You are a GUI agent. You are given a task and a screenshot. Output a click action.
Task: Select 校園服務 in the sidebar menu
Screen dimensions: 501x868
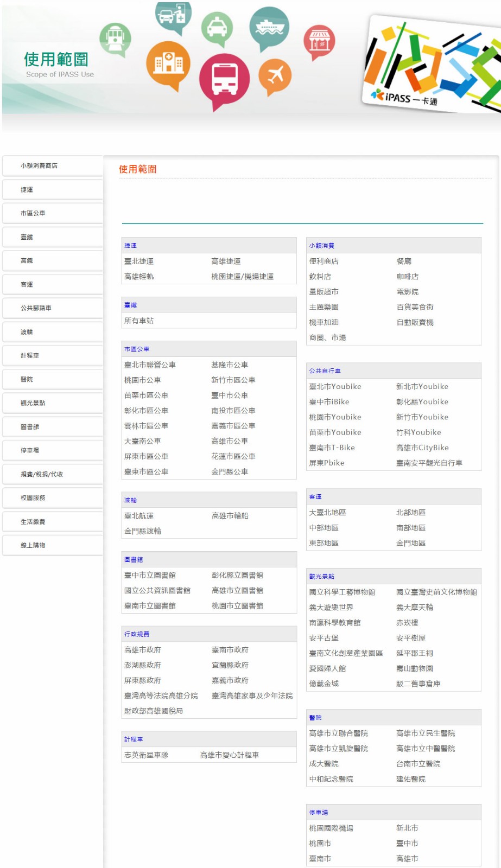[x=53, y=497]
